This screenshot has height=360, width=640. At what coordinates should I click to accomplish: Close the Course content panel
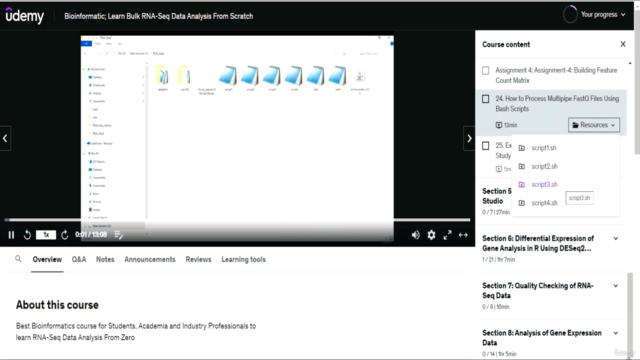[x=623, y=44]
